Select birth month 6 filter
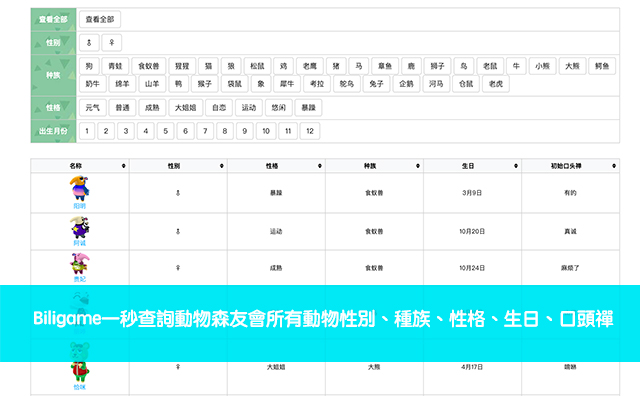Screen dimensions: 640x396 click(185, 131)
